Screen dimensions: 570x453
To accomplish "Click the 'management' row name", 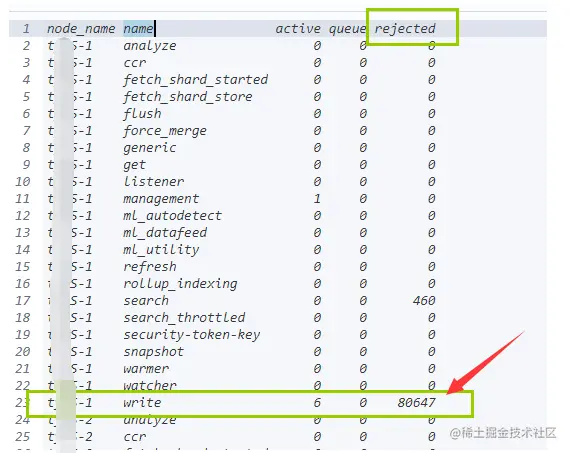I will click(x=161, y=199).
